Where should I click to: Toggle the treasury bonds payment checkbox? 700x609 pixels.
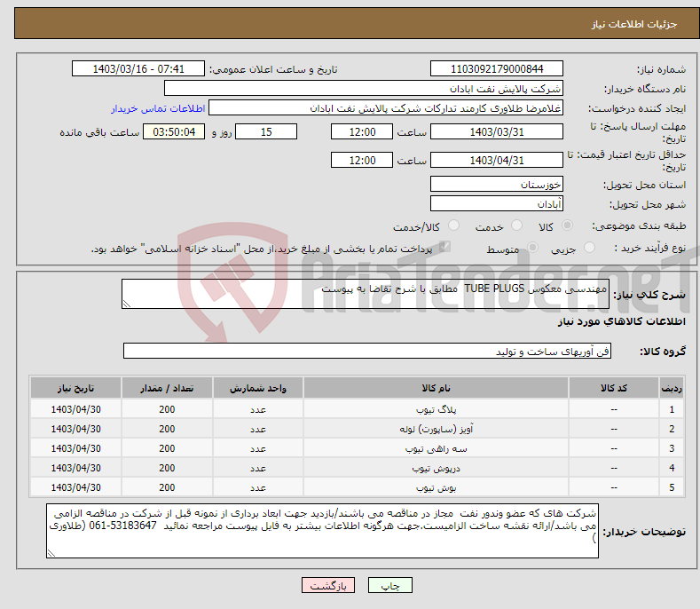click(x=444, y=247)
